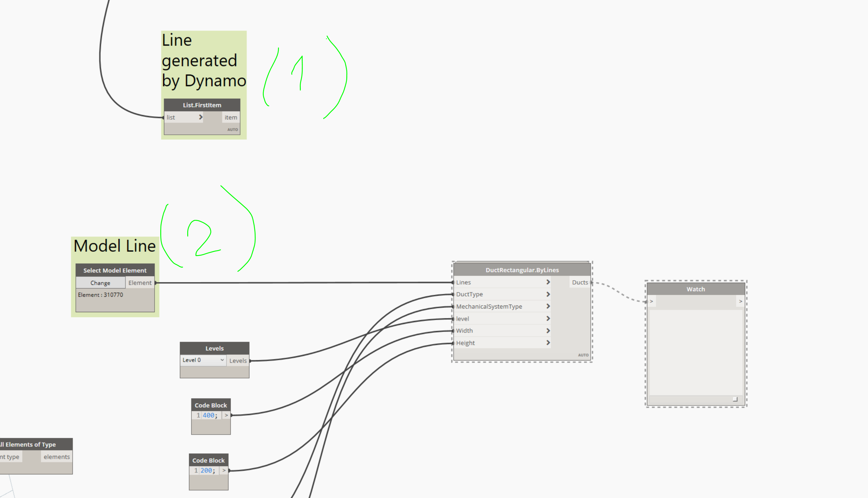Expand the DuctType input port chevron

548,294
